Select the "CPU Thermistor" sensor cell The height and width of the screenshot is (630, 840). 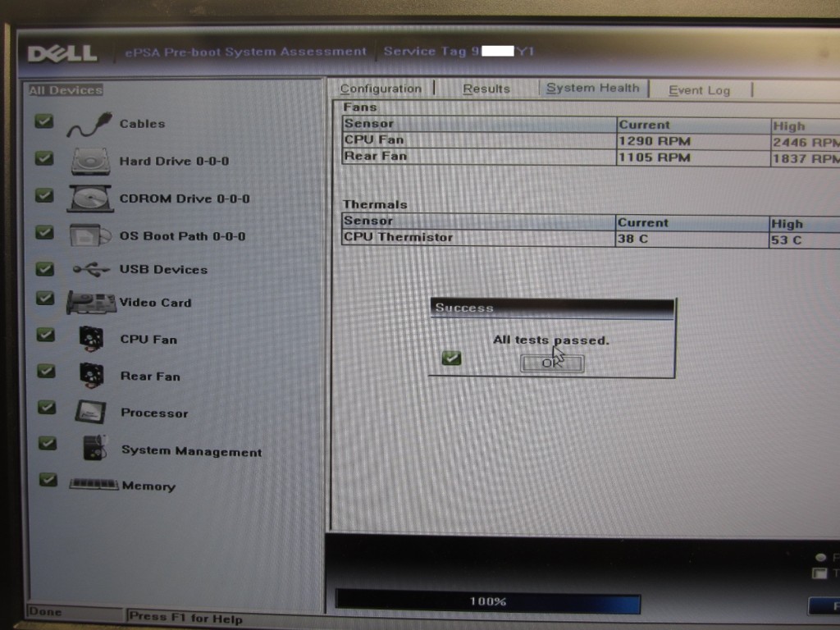[x=478, y=237]
